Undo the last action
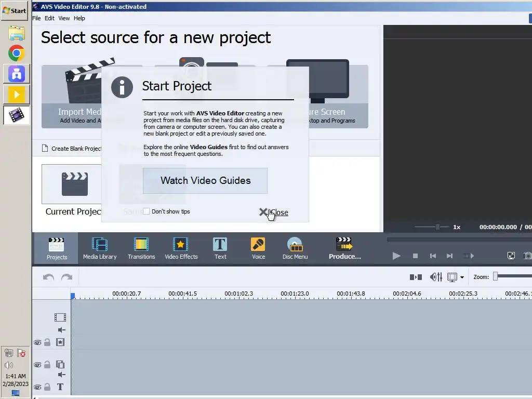The image size is (532, 399). point(48,277)
